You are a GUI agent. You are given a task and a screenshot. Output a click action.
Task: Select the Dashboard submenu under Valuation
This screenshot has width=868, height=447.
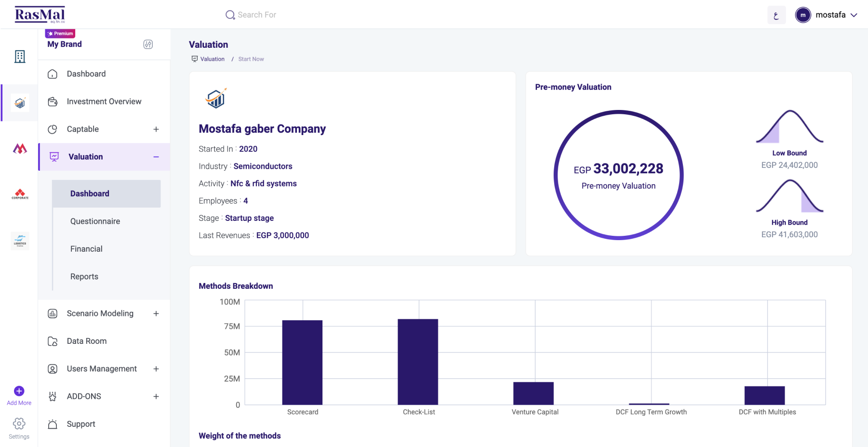(x=107, y=194)
